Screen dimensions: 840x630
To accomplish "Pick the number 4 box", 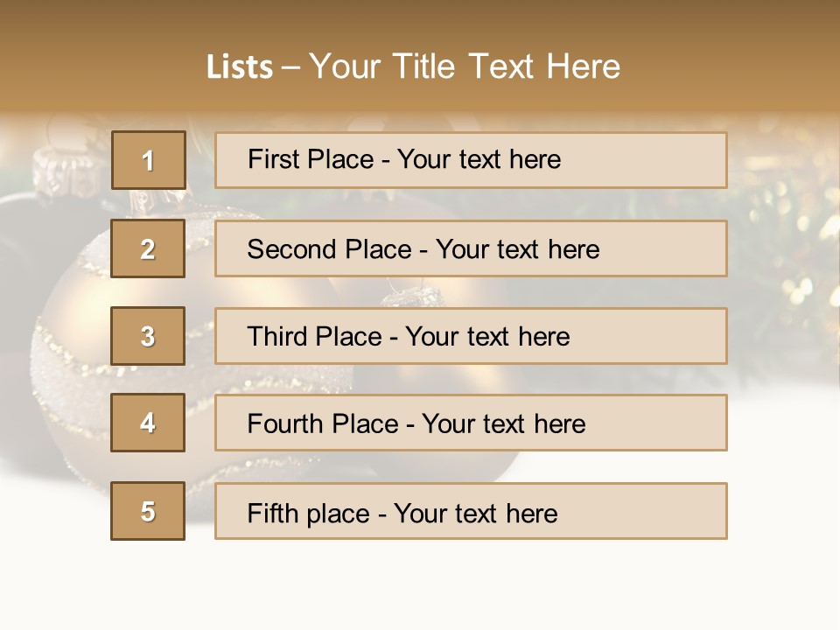I will 148,423.
